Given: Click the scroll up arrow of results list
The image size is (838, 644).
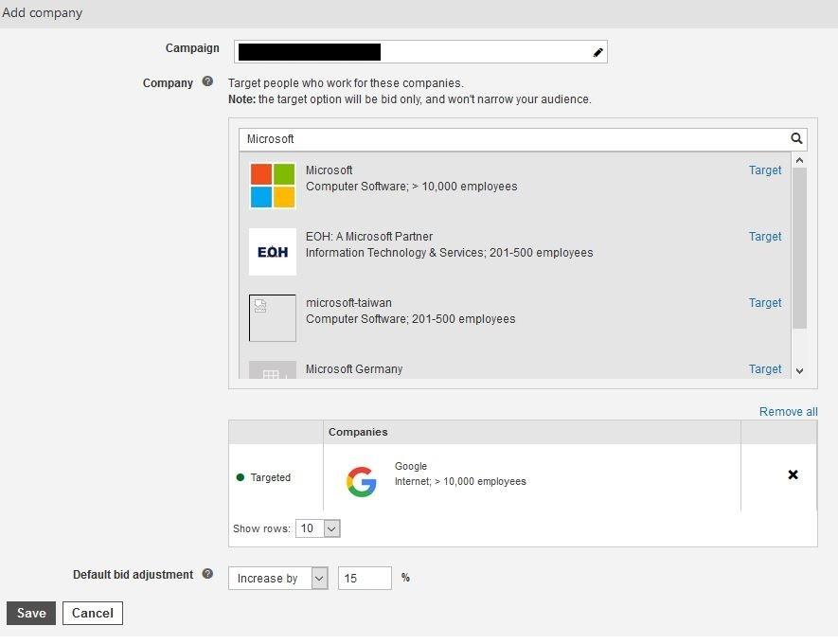Looking at the screenshot, I should [x=799, y=160].
